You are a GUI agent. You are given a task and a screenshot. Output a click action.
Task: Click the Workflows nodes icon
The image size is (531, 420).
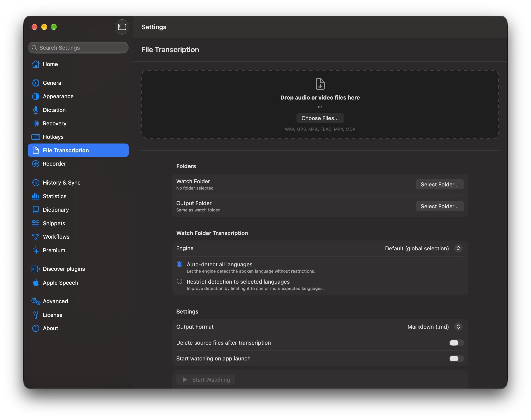coord(36,237)
